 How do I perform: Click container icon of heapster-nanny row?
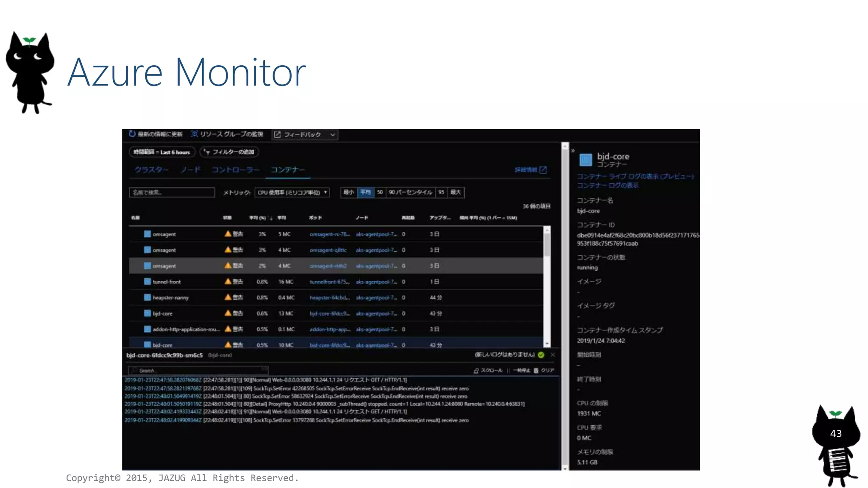pyautogui.click(x=147, y=297)
